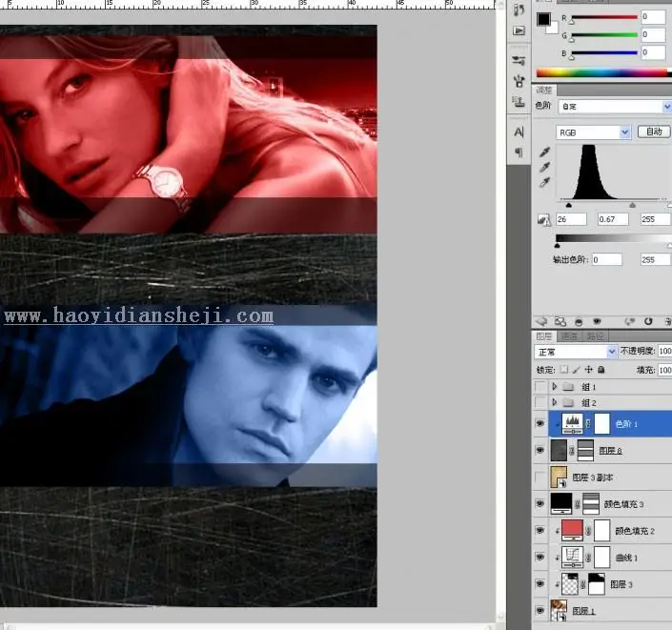
Task: Hide the 色阶 1 layer eye
Action: click(540, 423)
